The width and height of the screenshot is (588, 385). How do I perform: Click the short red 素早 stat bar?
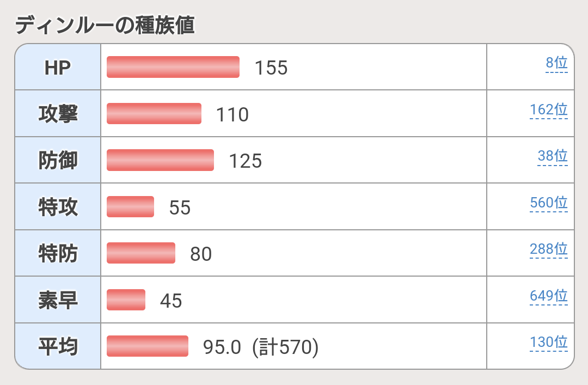(126, 300)
